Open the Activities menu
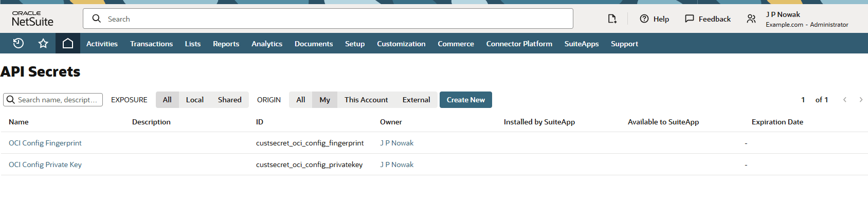Viewport: 868px width, 201px height. (x=102, y=44)
